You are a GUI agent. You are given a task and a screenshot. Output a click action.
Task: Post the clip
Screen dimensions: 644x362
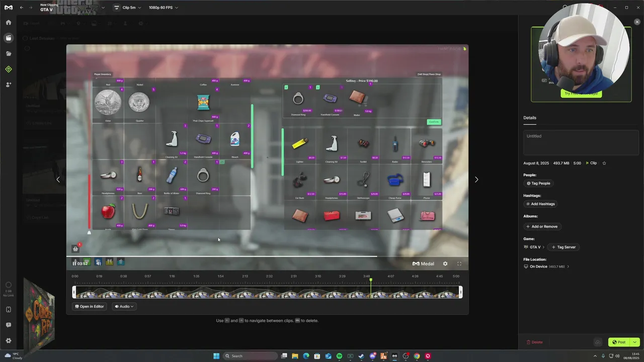pyautogui.click(x=619, y=342)
